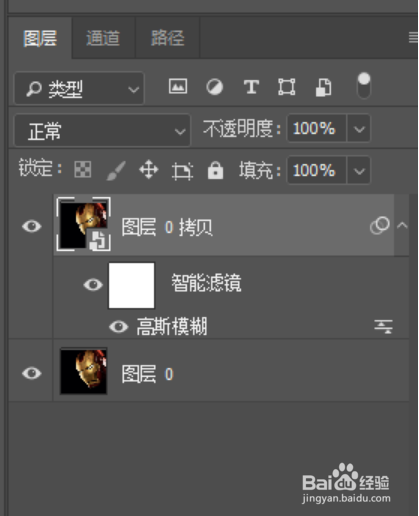Click the 智能滤镜 label
The width and height of the screenshot is (419, 516).
(206, 283)
